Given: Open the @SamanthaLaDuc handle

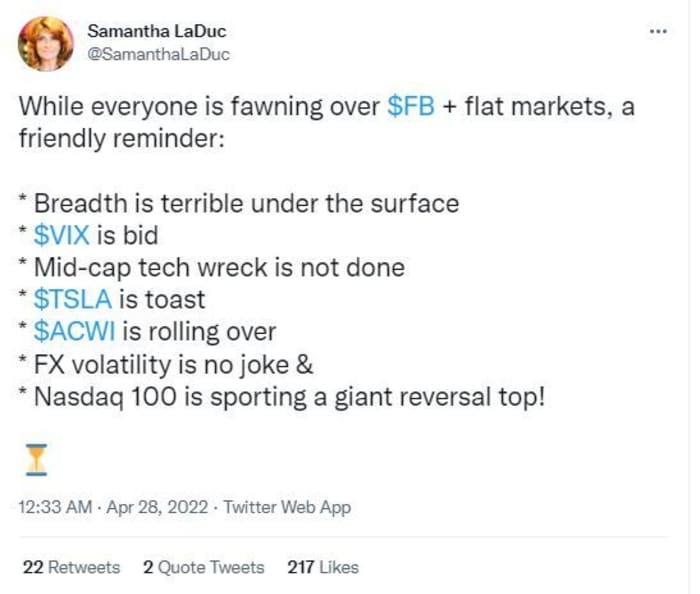Looking at the screenshot, I should [158, 54].
